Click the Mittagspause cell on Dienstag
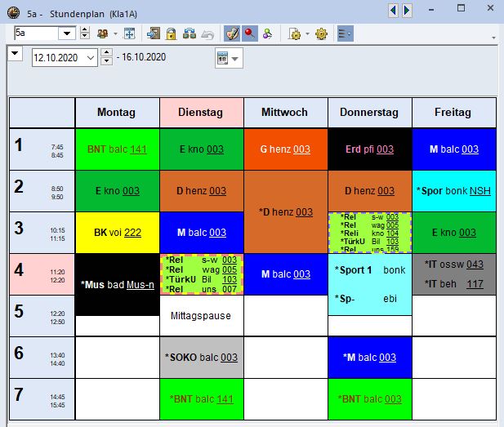Viewport: 504px width, 427px height. click(201, 315)
